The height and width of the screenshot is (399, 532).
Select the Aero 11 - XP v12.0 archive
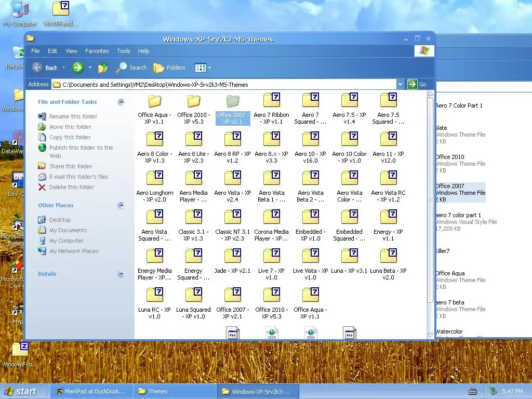388,148
